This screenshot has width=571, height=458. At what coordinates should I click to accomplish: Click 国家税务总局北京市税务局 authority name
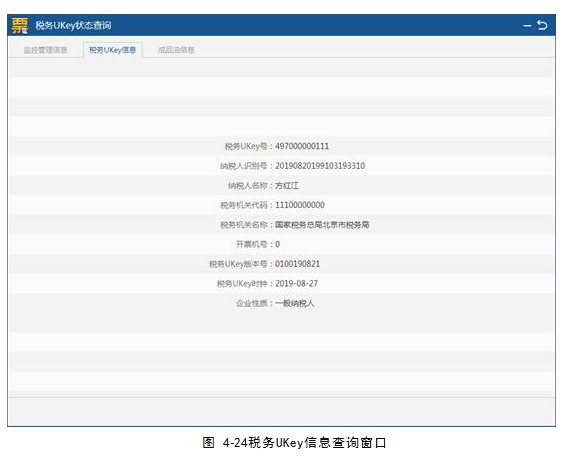click(322, 225)
